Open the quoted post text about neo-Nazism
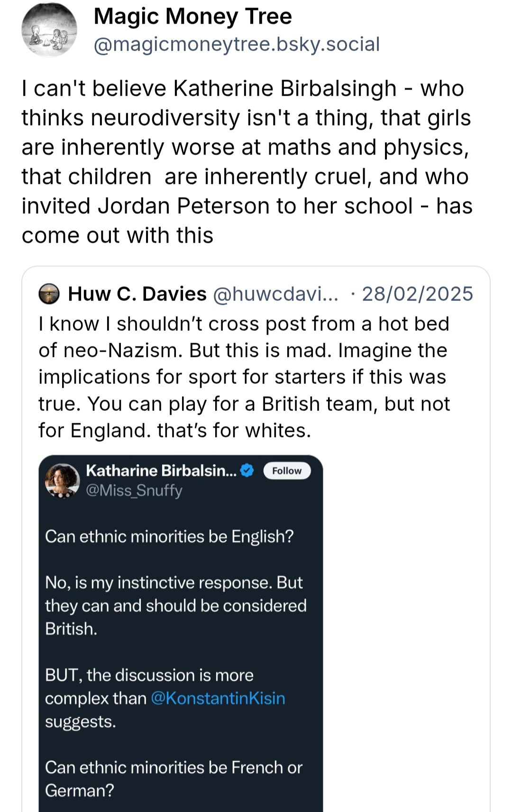This screenshot has width=512, height=812. point(244,377)
